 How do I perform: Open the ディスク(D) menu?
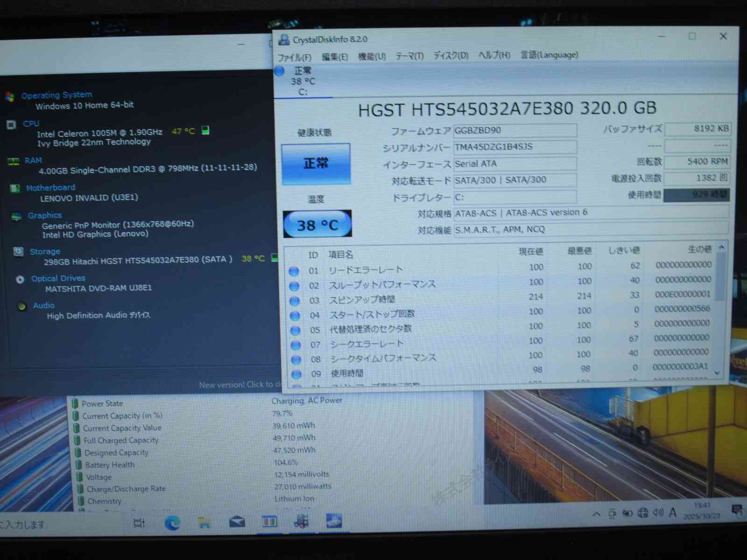click(x=451, y=56)
